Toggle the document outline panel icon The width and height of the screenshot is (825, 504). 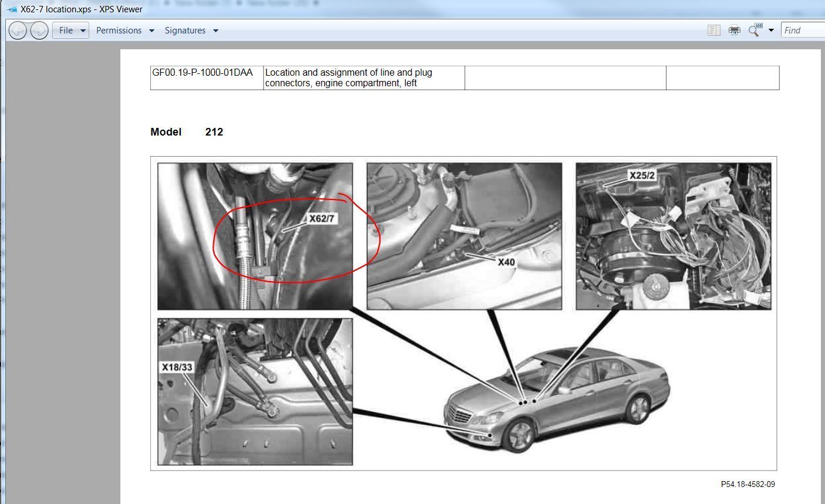coord(713,31)
